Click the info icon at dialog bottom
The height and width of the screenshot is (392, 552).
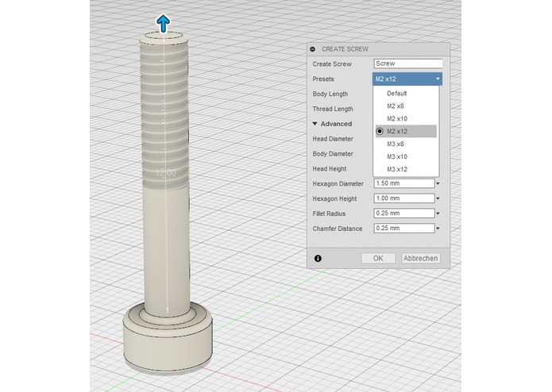coord(318,259)
